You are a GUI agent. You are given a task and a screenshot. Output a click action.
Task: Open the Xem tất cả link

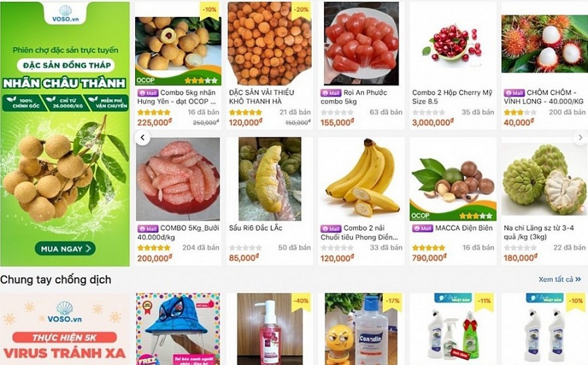point(559,279)
